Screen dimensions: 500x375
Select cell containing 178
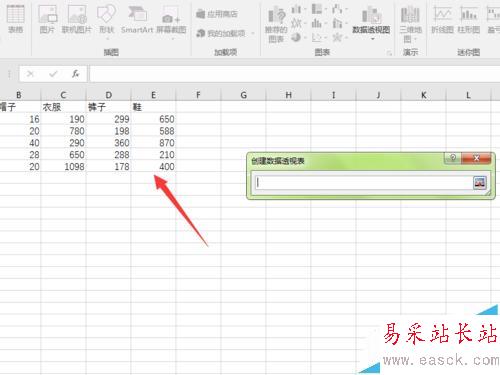coord(108,166)
